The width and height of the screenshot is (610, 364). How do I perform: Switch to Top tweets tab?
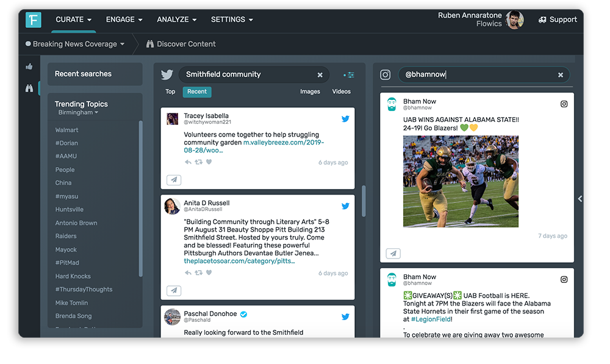[x=170, y=91]
